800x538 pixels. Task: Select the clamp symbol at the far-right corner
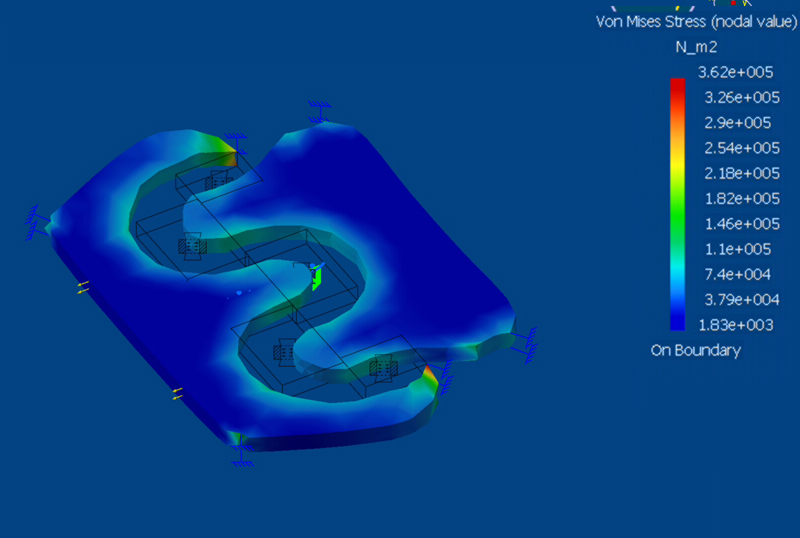tap(527, 341)
